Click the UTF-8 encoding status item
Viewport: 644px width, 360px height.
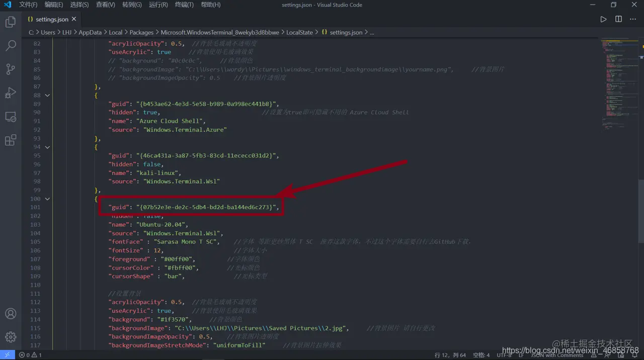504,355
